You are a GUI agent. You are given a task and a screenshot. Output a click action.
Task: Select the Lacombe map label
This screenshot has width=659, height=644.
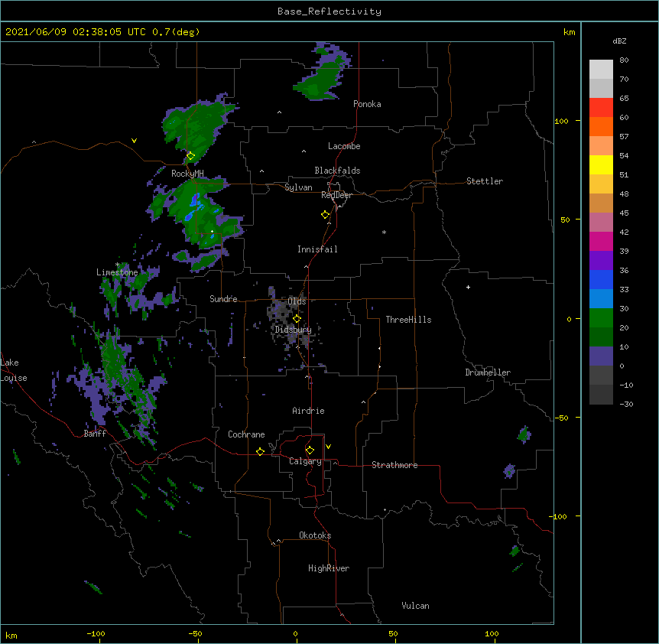click(344, 146)
